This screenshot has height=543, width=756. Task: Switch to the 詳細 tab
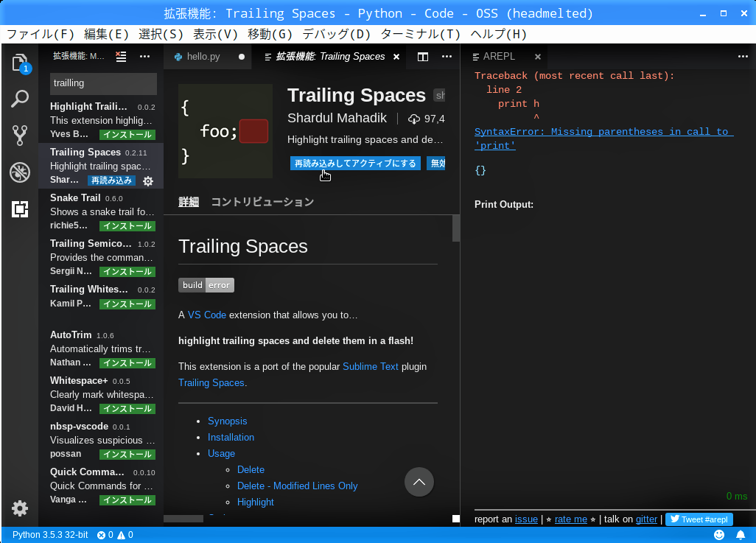point(189,202)
